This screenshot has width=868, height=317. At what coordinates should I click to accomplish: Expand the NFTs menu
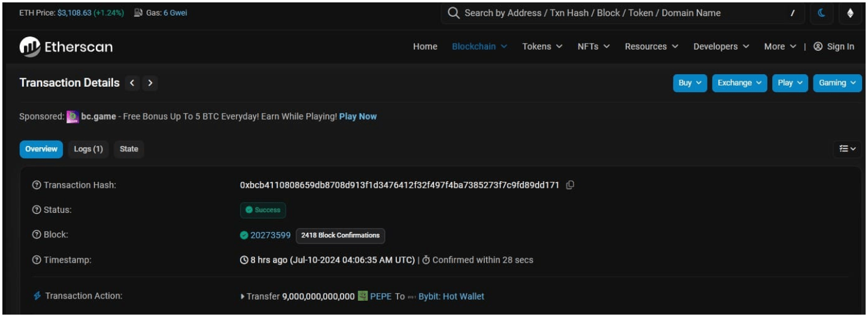pos(594,47)
